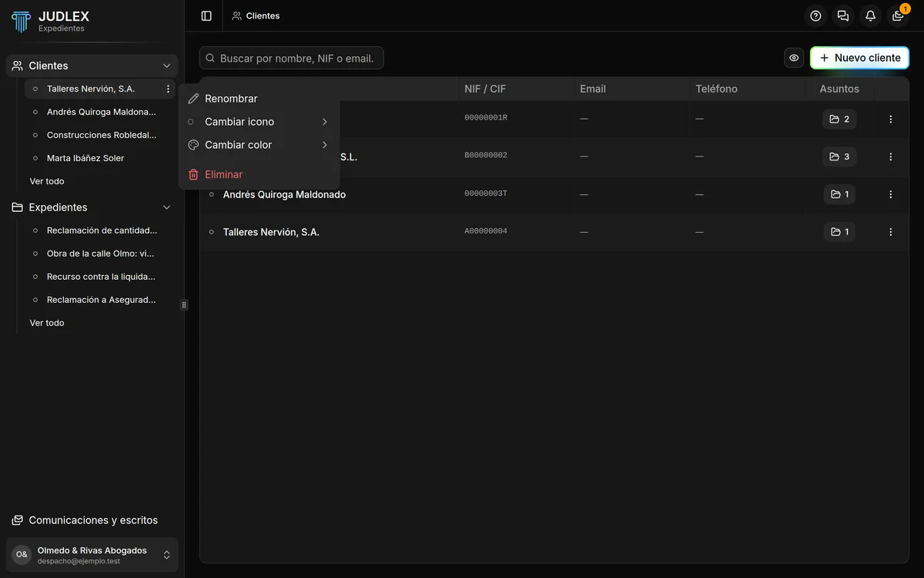Click NIF value B00000002
Viewport: 924px width, 578px height.
pos(486,156)
